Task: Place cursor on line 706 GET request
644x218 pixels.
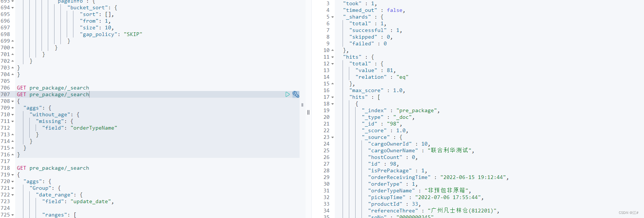Action: (53, 88)
